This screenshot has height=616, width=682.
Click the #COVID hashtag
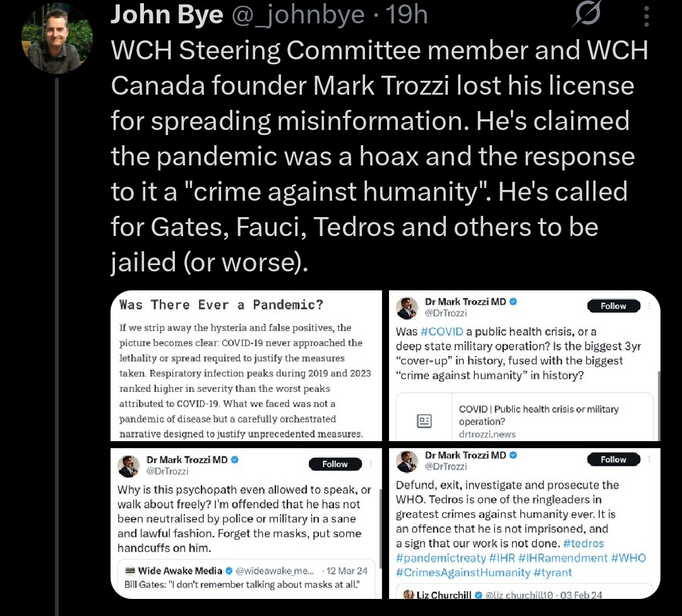click(442, 332)
